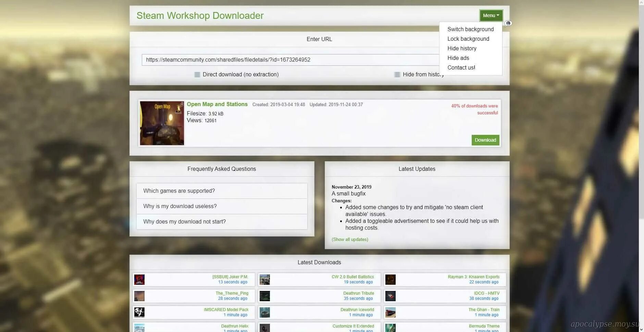Click the 'Latest Updates' panel heading
644x332 pixels.
pyautogui.click(x=417, y=169)
